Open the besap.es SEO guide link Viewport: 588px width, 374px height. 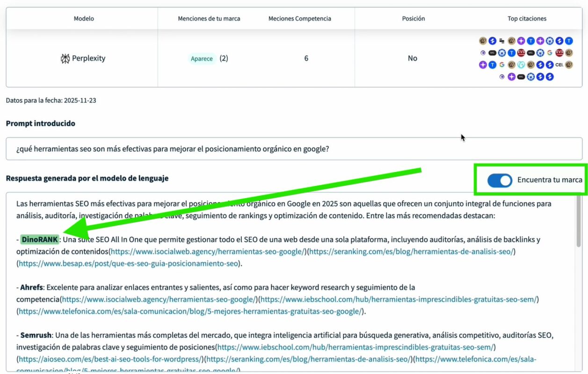coord(129,263)
